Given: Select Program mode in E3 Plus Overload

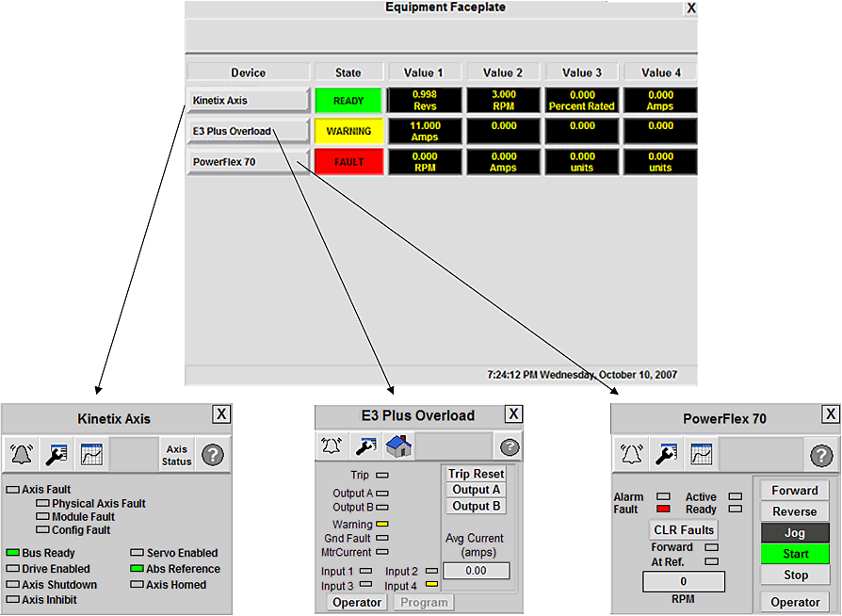Looking at the screenshot, I should click(x=424, y=603).
